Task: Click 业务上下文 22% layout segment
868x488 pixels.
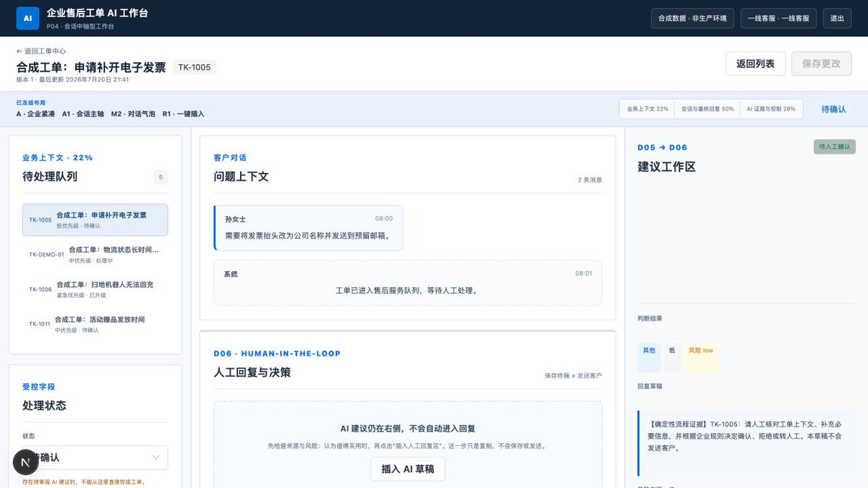Action: (647, 109)
